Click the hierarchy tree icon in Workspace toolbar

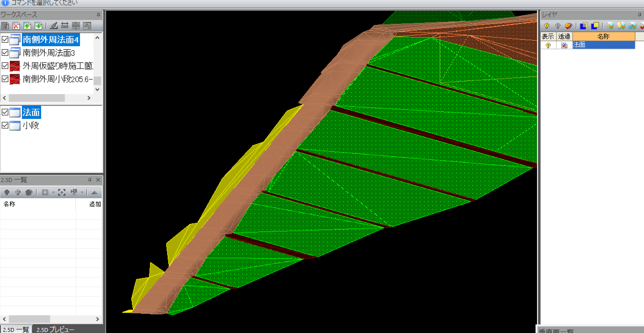pyautogui.click(x=87, y=26)
